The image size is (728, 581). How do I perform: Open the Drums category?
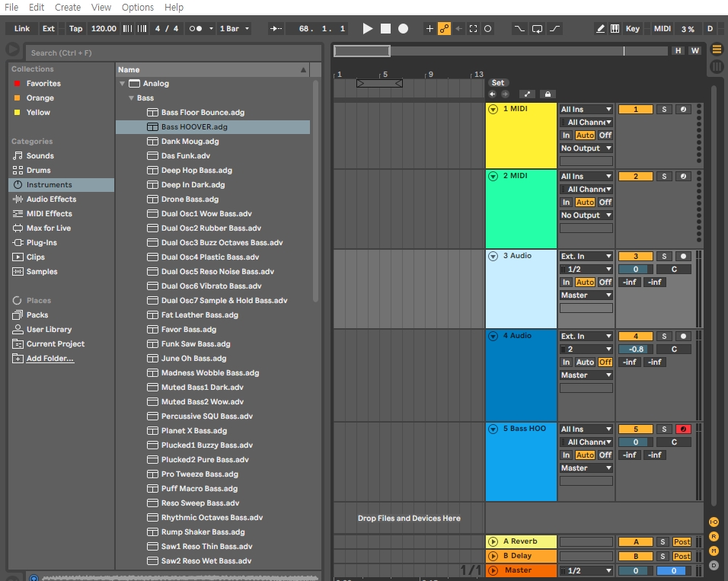point(39,170)
